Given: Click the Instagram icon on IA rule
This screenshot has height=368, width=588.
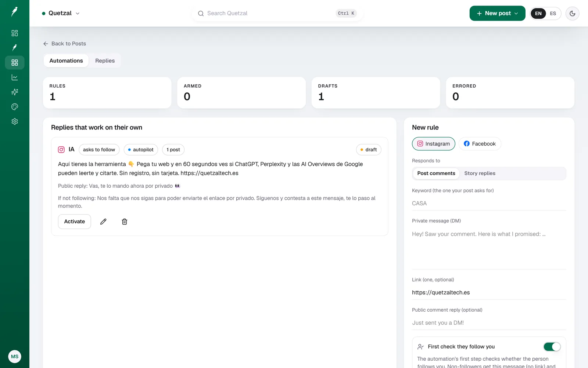Looking at the screenshot, I should (x=61, y=149).
